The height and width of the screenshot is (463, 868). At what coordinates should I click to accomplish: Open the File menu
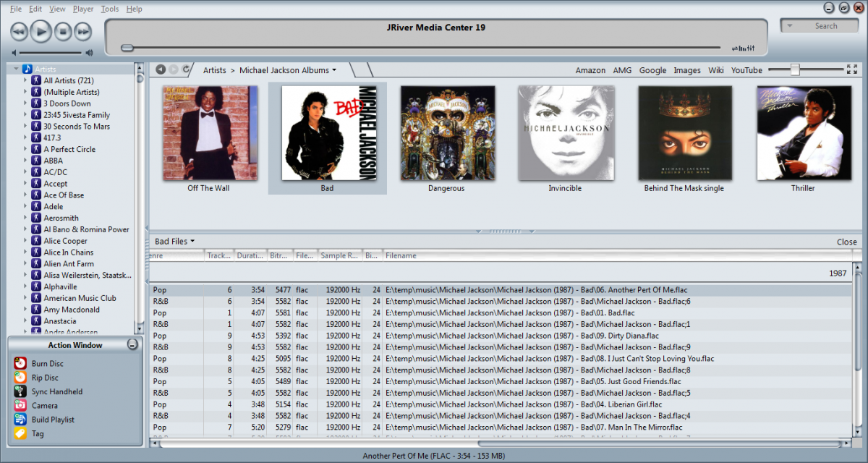16,9
